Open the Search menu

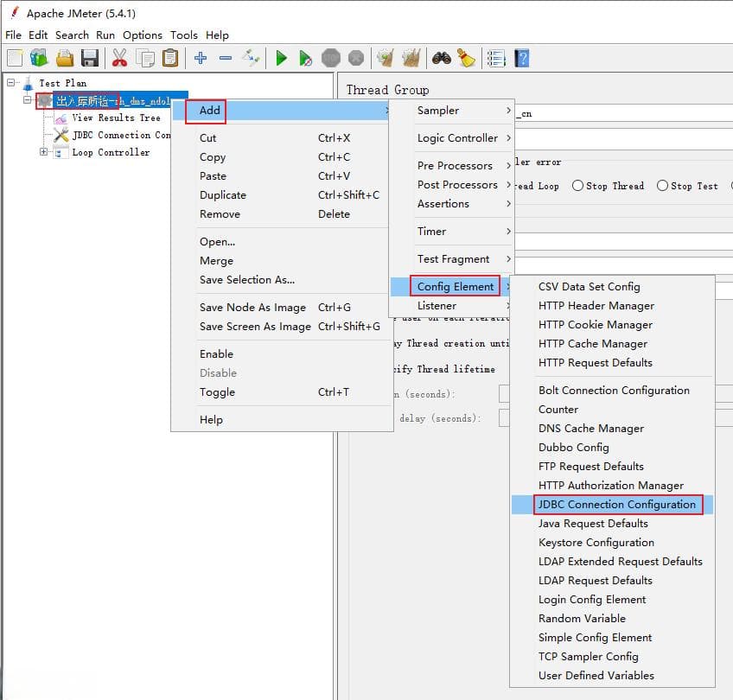point(72,35)
